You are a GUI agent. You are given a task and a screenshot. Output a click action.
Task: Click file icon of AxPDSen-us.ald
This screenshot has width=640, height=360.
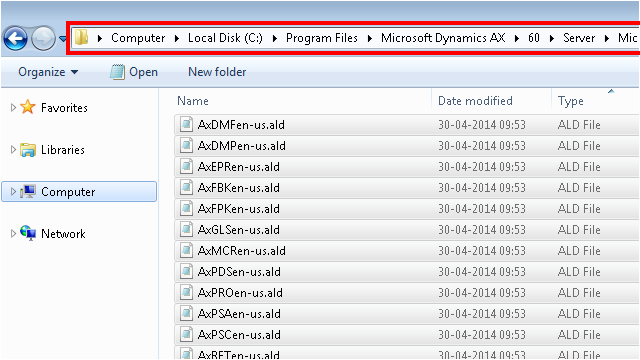pos(186,271)
